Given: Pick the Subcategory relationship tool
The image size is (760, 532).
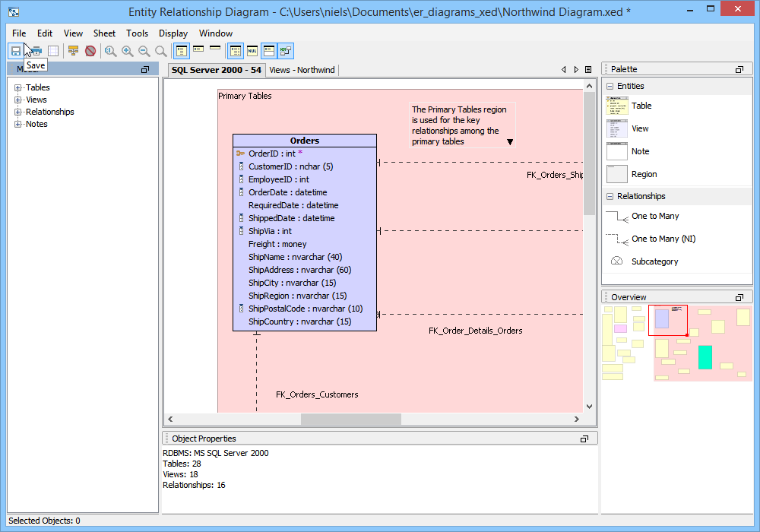Looking at the screenshot, I should click(654, 262).
